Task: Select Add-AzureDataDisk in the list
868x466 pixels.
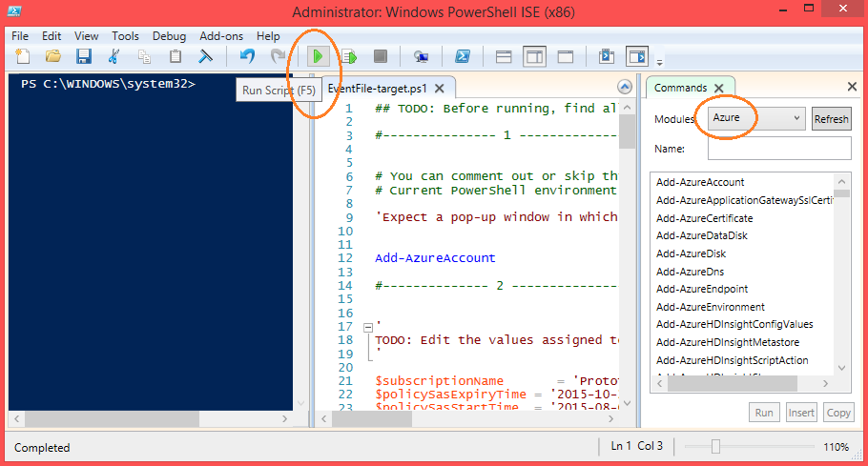Action: click(x=701, y=235)
